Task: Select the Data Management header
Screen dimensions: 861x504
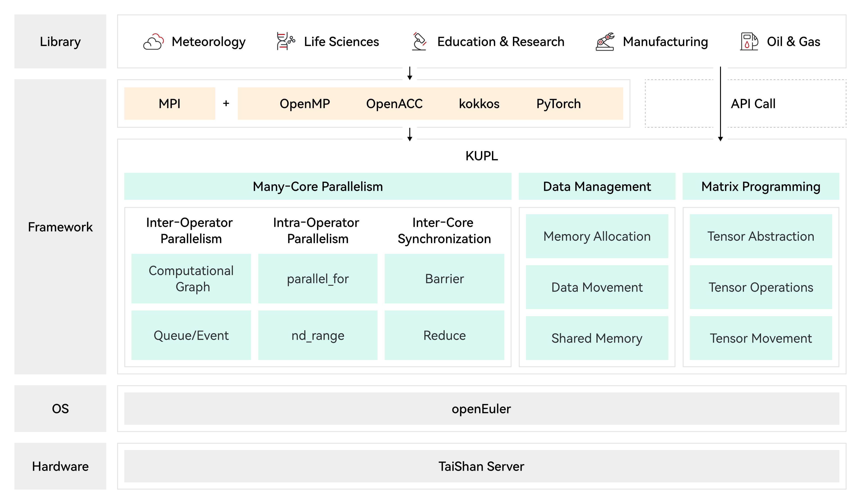Action: point(596,187)
